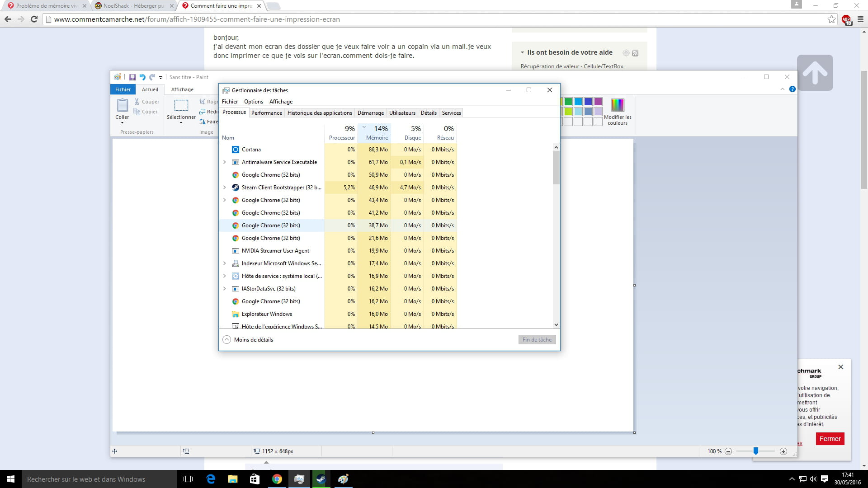Click the red Fermer button
This screenshot has width=868, height=488.
pyautogui.click(x=830, y=439)
